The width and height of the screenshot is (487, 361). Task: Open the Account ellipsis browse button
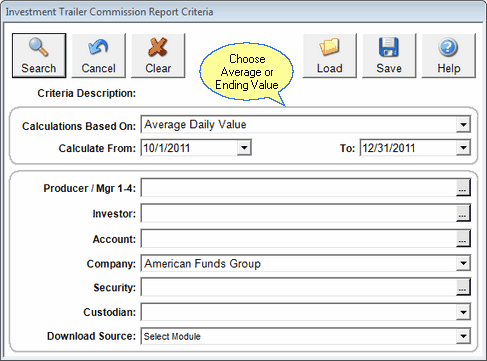[x=463, y=239]
